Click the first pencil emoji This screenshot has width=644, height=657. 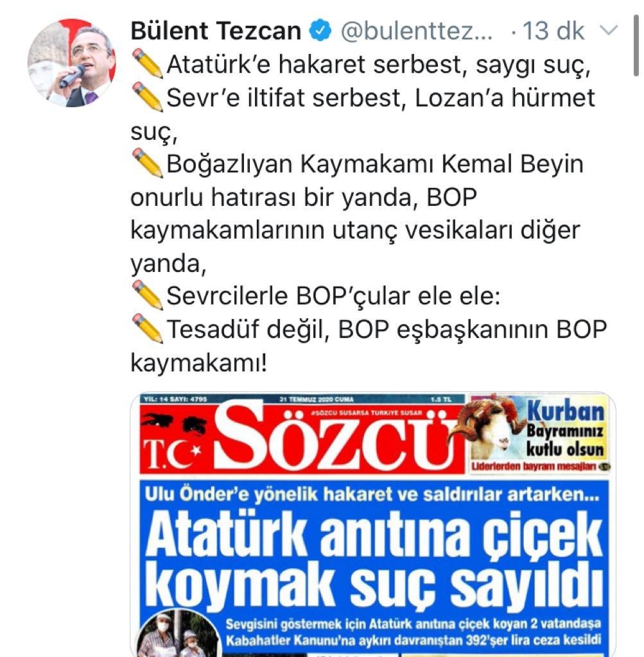(x=148, y=64)
